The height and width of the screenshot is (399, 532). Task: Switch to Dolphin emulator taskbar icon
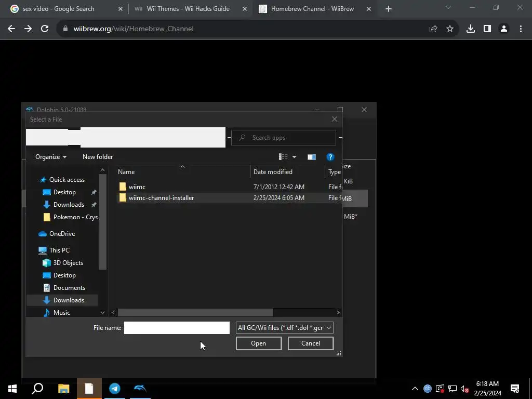tap(140, 389)
